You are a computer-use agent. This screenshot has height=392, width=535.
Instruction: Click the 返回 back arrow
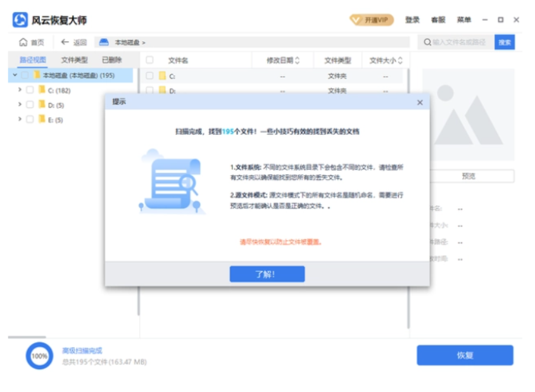(x=65, y=42)
